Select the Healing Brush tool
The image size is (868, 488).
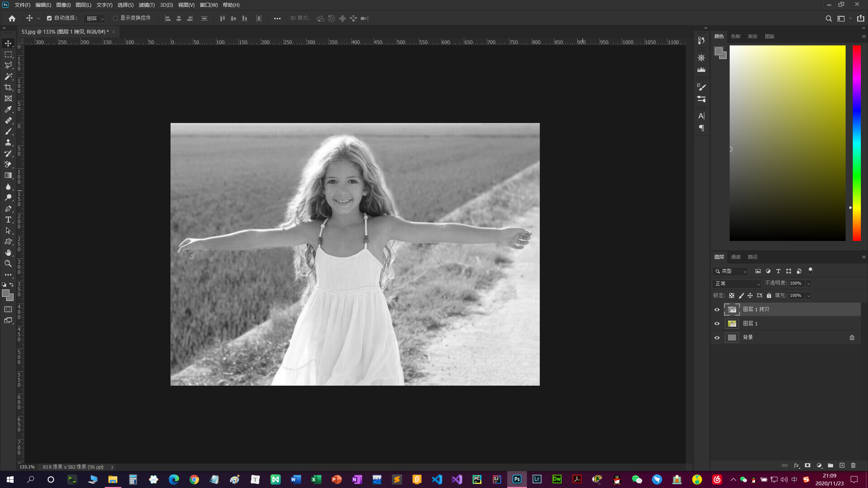[x=8, y=120]
